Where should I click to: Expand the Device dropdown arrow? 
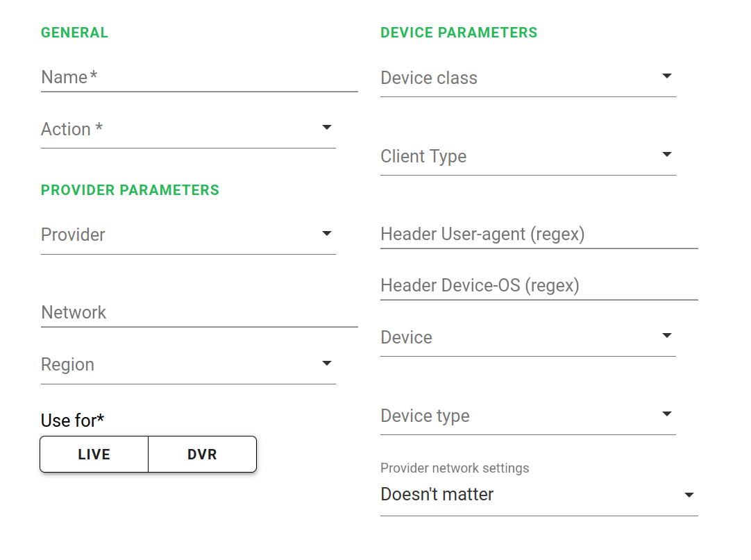(667, 336)
